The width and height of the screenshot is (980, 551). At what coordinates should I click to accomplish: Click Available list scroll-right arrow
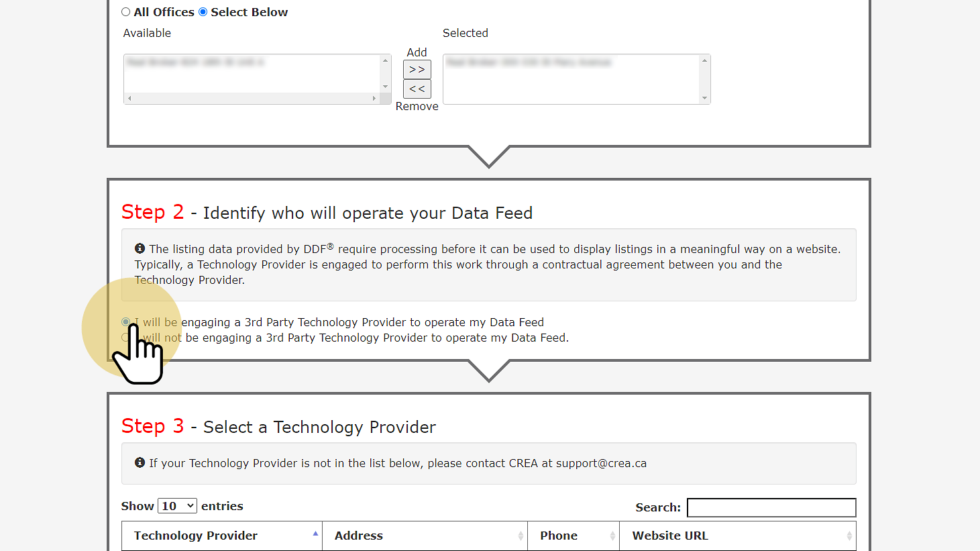tap(374, 99)
